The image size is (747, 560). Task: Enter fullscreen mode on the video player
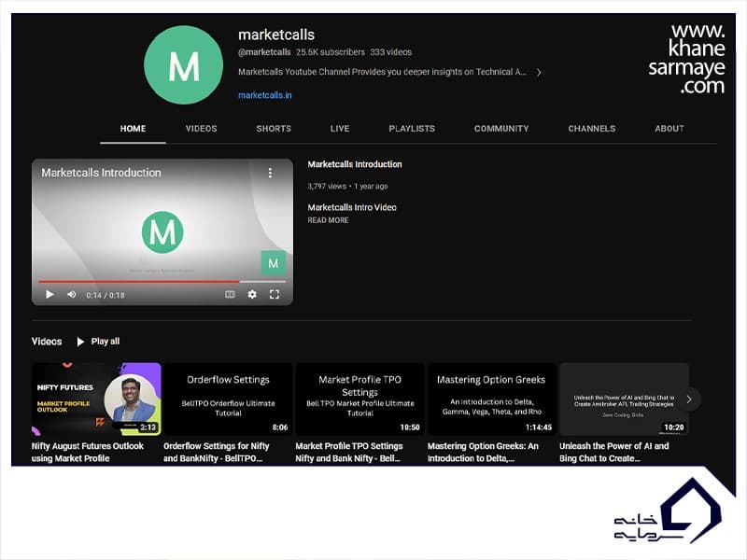(x=275, y=295)
